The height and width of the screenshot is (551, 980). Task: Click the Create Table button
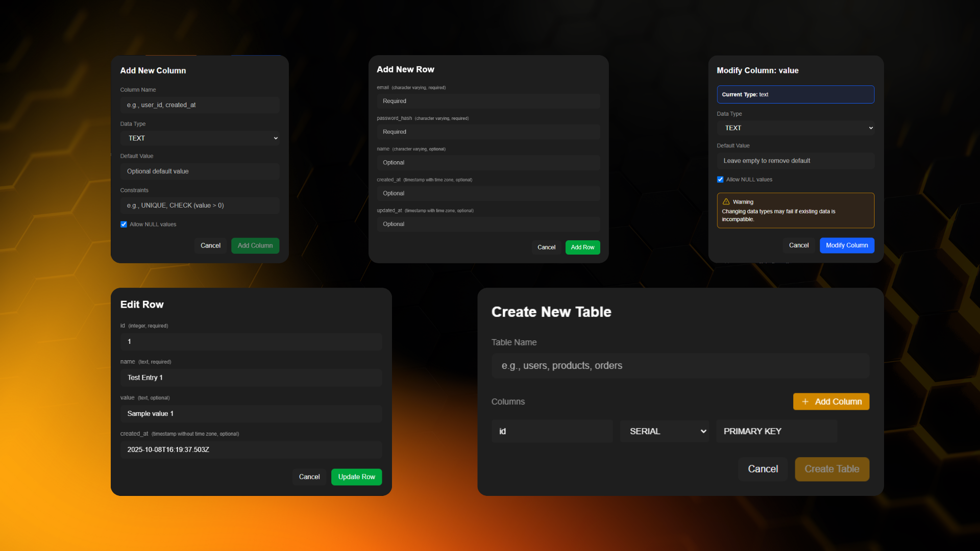(831, 469)
